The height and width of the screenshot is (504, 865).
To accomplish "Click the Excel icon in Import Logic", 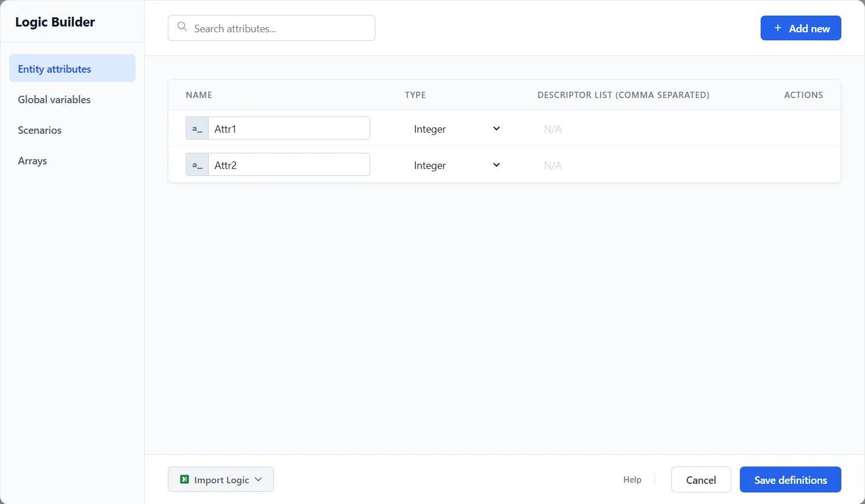I will pyautogui.click(x=185, y=479).
